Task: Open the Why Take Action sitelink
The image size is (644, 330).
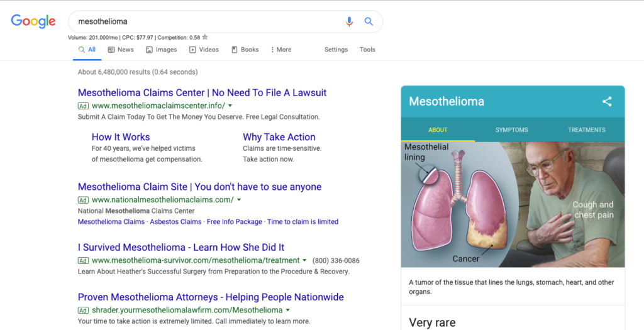Action: tap(279, 137)
